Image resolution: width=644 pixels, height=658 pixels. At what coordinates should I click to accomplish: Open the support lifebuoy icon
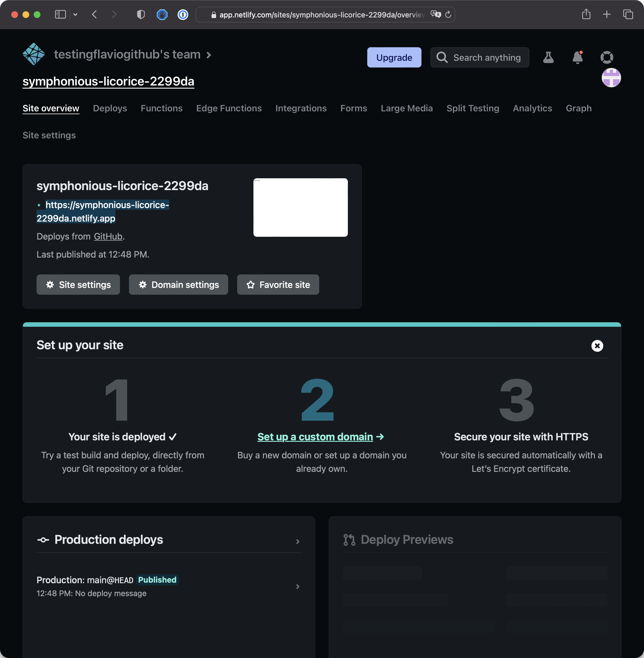click(x=606, y=57)
